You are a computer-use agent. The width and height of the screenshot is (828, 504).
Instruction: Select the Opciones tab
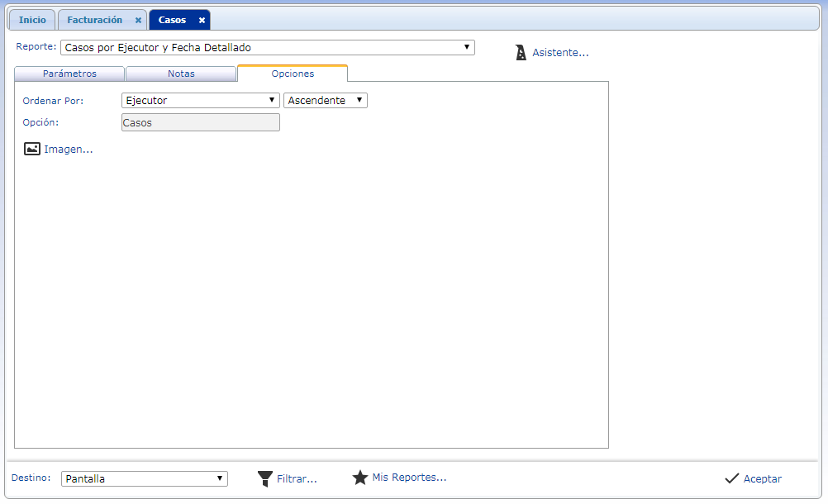coord(293,74)
